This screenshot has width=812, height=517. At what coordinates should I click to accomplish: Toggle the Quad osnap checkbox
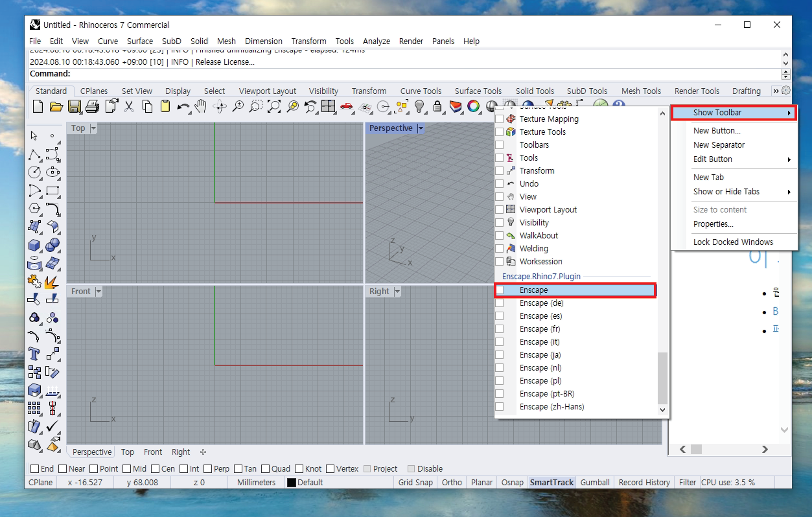click(266, 469)
